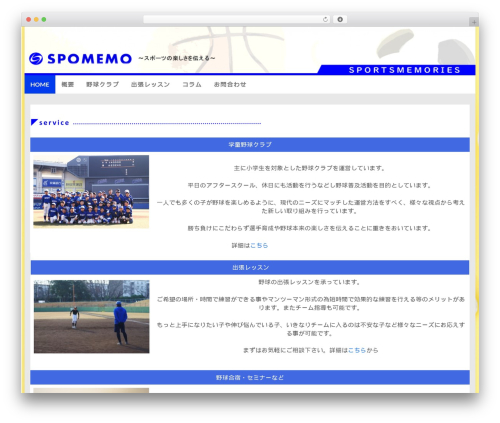The width and height of the screenshot is (500, 423).
Task: Click the browser address bar
Action: click(237, 20)
